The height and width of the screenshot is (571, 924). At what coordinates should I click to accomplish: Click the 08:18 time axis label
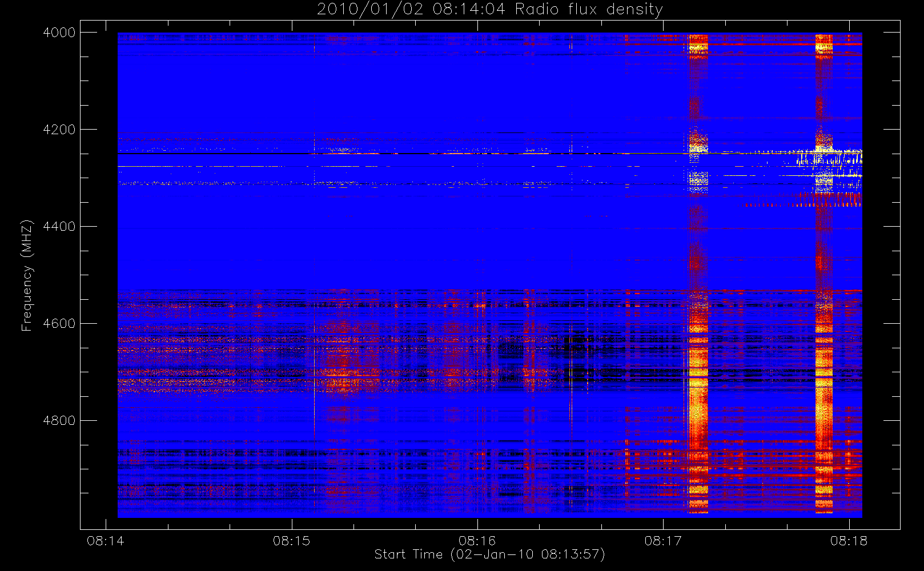[849, 541]
